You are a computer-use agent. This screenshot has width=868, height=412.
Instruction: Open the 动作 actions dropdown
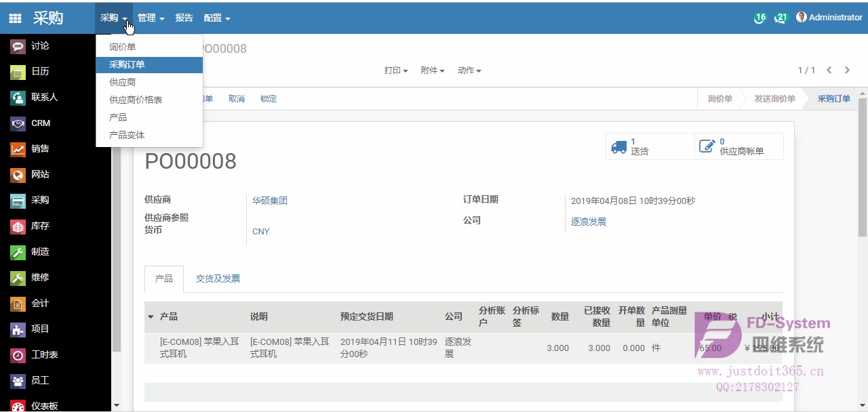(469, 70)
